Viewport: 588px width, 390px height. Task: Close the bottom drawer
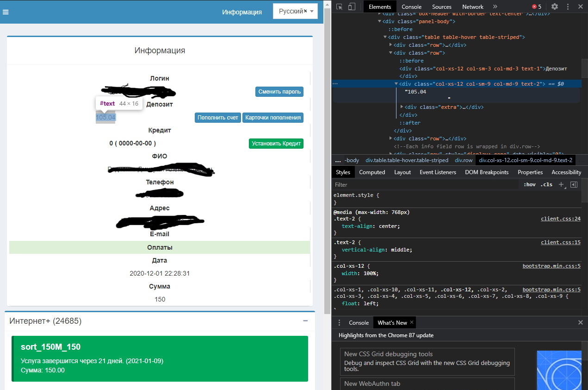pyautogui.click(x=581, y=322)
